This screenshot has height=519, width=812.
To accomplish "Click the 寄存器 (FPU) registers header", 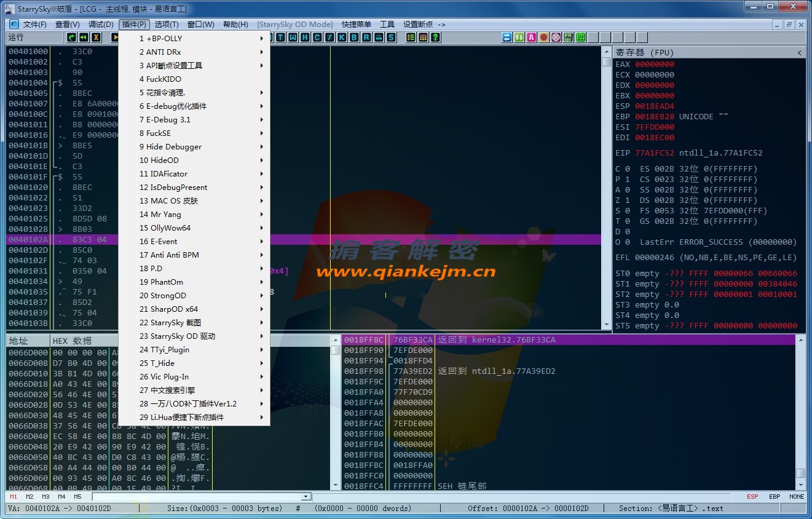I will point(709,53).
